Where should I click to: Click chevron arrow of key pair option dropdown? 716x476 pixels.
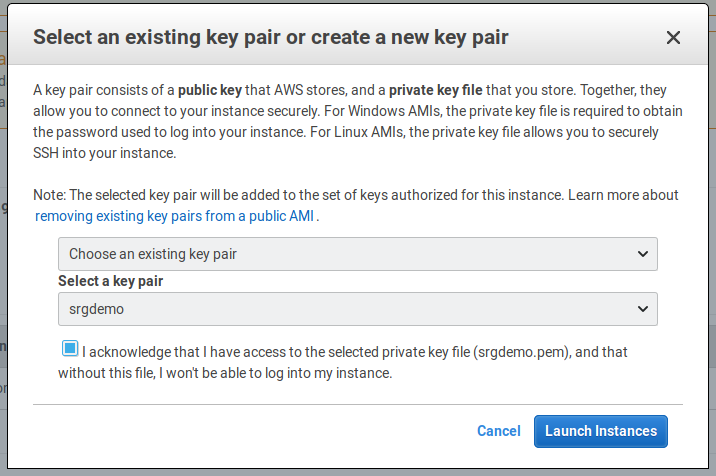(643, 254)
